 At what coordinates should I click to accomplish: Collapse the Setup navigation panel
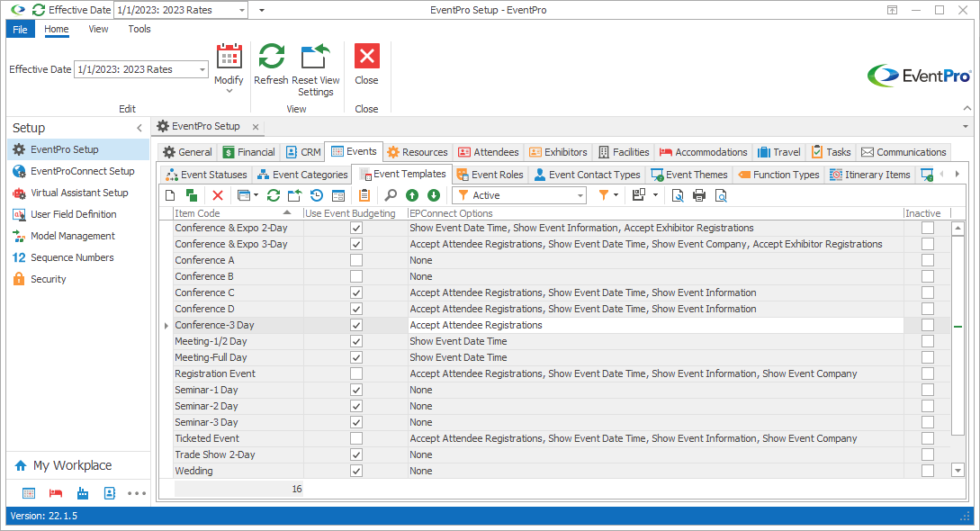point(139,128)
